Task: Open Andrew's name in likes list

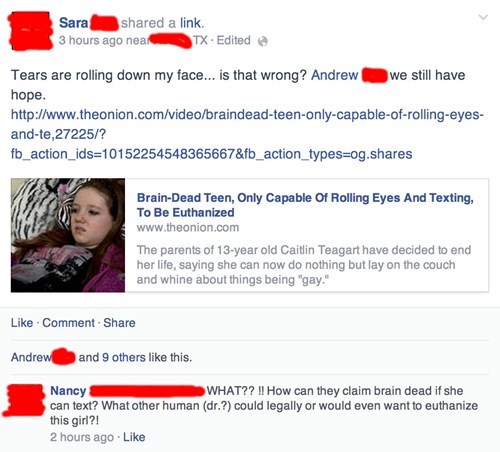Action: tap(31, 357)
